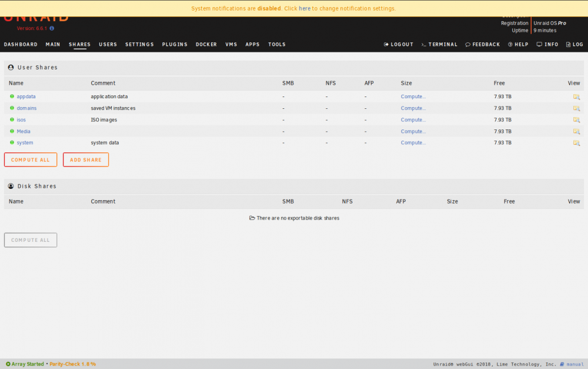Open the Feedback form
This screenshot has width=588, height=369.
pos(483,44)
